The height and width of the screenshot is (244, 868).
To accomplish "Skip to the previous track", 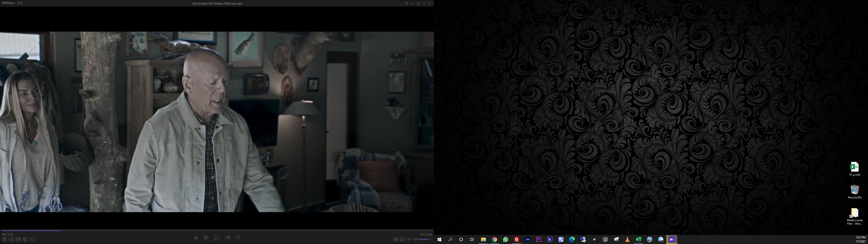I will 206,238.
